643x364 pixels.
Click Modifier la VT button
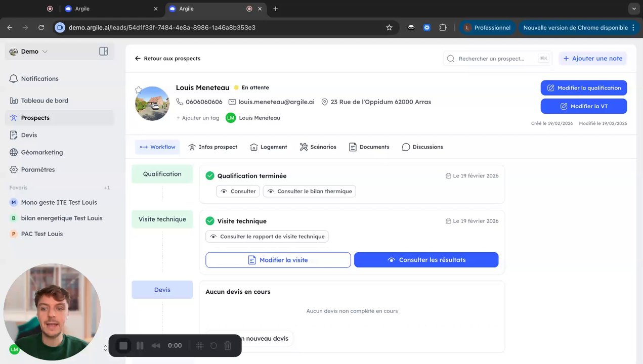pyautogui.click(x=584, y=106)
